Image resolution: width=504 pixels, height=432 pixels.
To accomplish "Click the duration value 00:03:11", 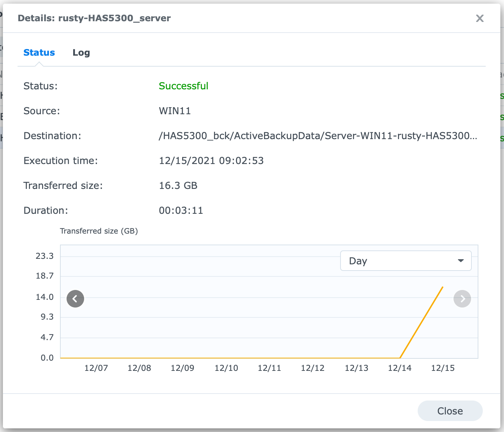I will point(181,211).
